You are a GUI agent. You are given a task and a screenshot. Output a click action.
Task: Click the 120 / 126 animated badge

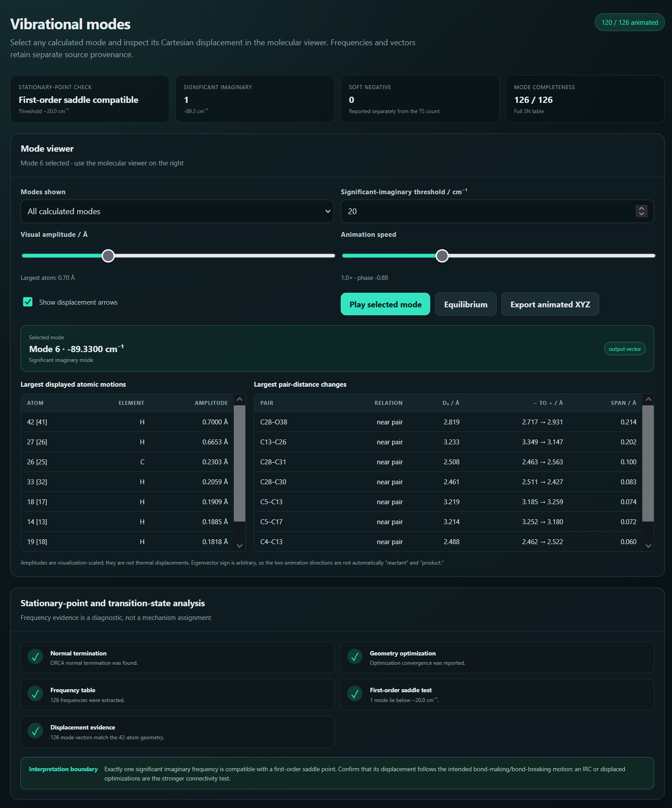629,23
